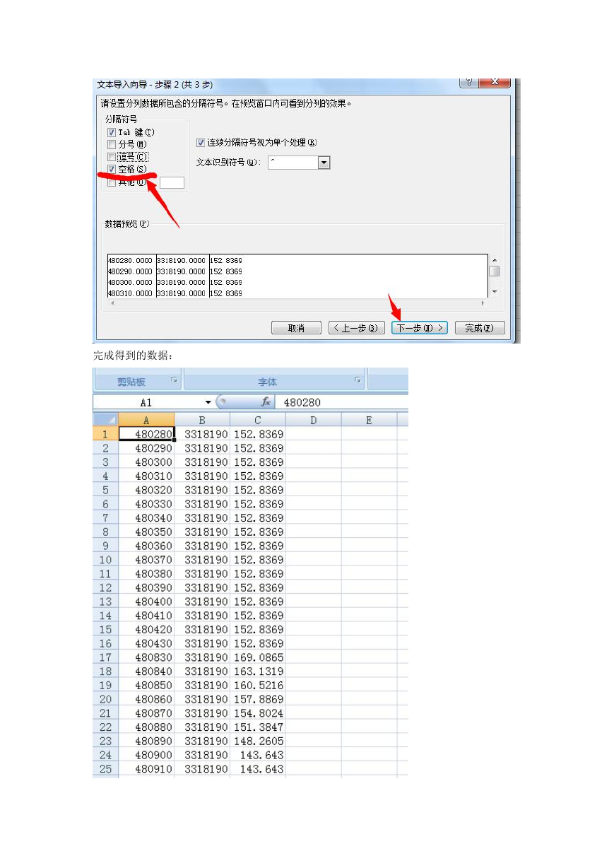Image resolution: width=614 pixels, height=868 pixels.
Task: Click the Select All corner button
Action: coord(105,420)
